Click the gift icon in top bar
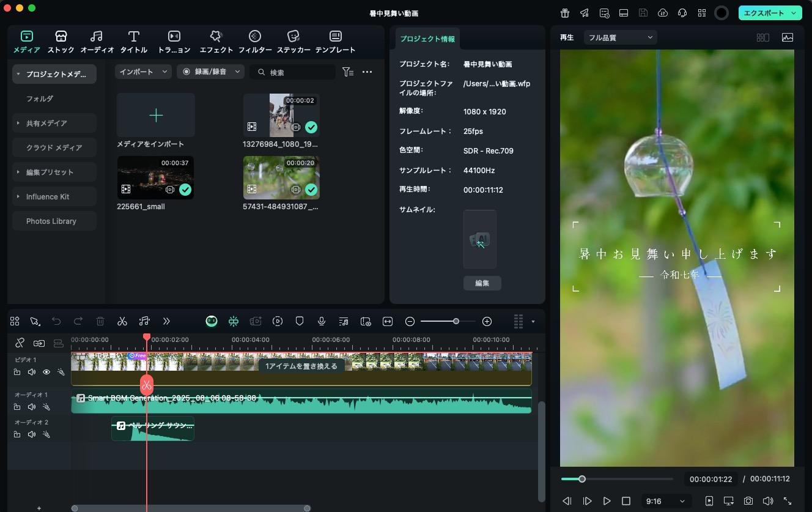812x512 pixels. click(x=565, y=13)
